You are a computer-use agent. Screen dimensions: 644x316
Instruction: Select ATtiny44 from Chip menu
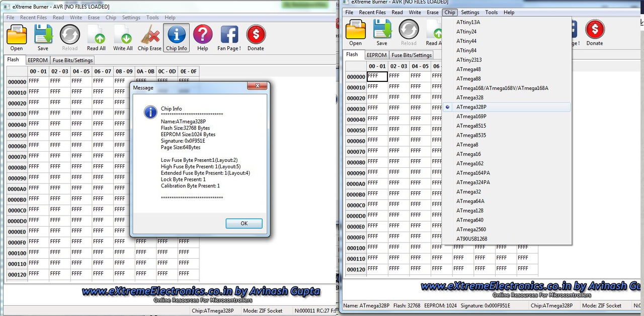coord(507,41)
